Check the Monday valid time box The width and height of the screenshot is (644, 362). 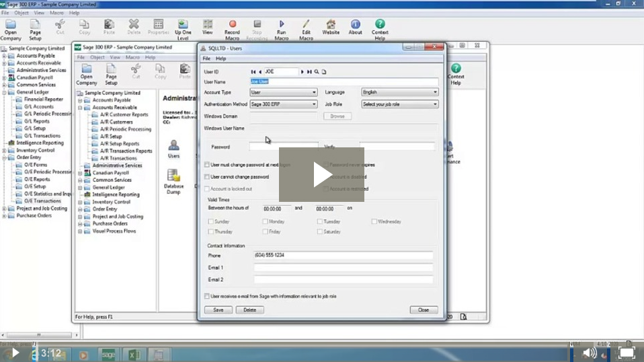tap(266, 221)
